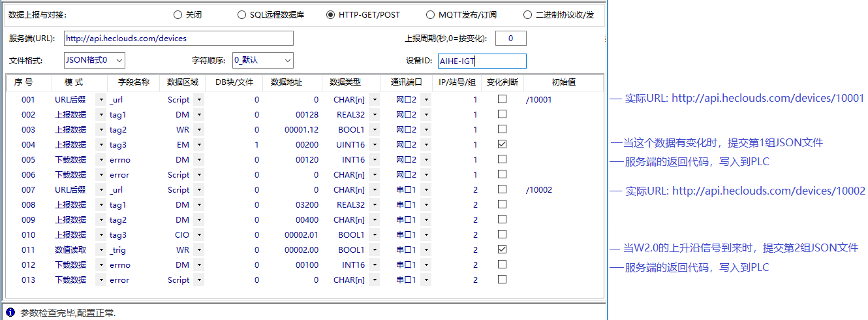The height and width of the screenshot is (320, 868).
Task: Select the SQL远程数据库 radio option
Action: [242, 14]
